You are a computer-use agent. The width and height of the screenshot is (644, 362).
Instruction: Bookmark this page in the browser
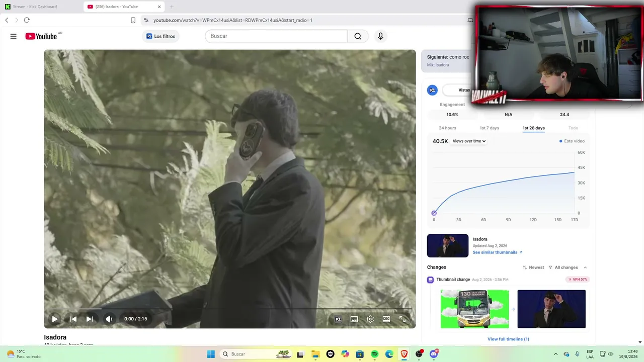pos(133,20)
